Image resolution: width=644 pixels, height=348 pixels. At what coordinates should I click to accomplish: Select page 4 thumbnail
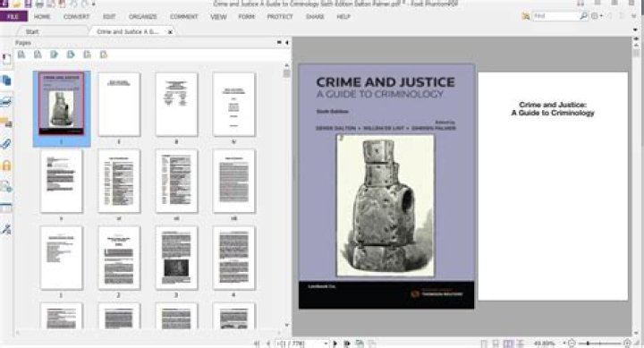point(233,258)
